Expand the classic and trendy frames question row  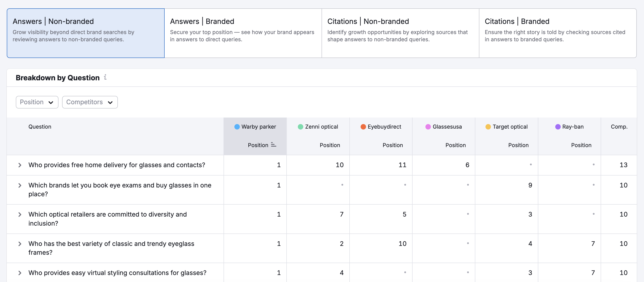pos(20,244)
